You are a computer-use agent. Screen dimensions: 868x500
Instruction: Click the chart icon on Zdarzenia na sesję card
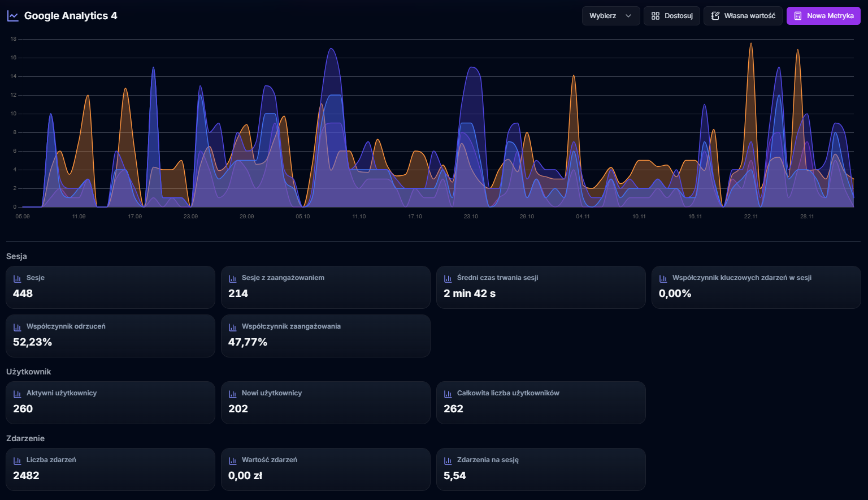click(447, 459)
